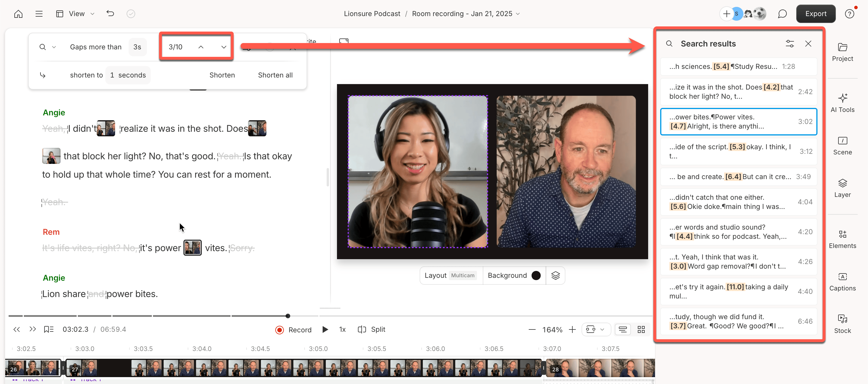The height and width of the screenshot is (384, 868).
Task: Open the Scene sidebar panel
Action: click(x=842, y=146)
